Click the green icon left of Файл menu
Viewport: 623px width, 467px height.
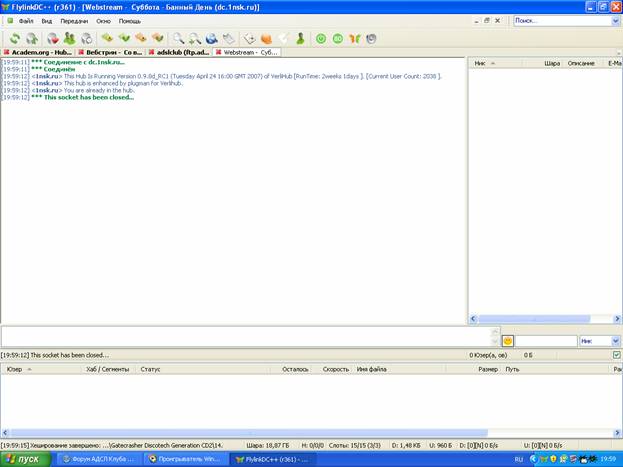10,21
